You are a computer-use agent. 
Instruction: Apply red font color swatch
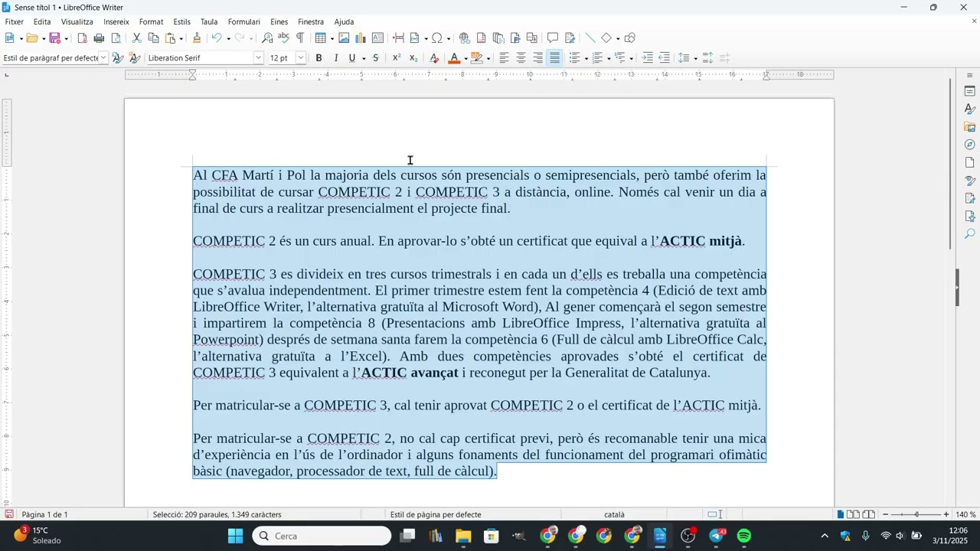[x=454, y=58]
